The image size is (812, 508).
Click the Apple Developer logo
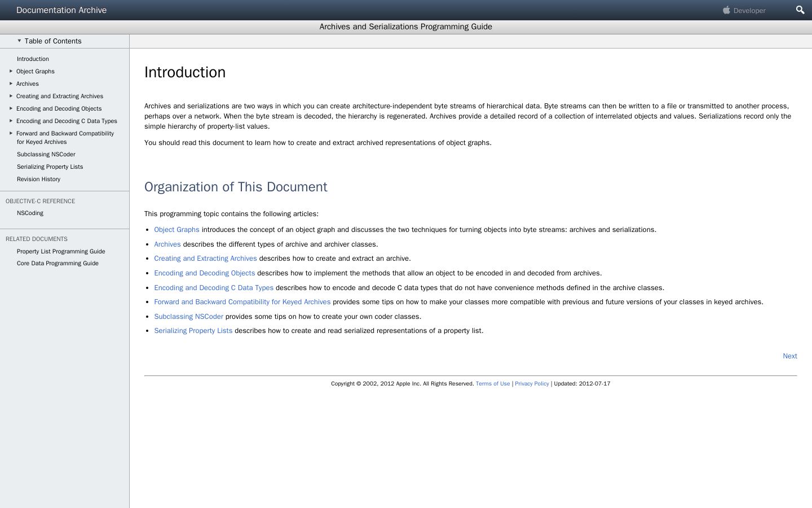pos(744,10)
